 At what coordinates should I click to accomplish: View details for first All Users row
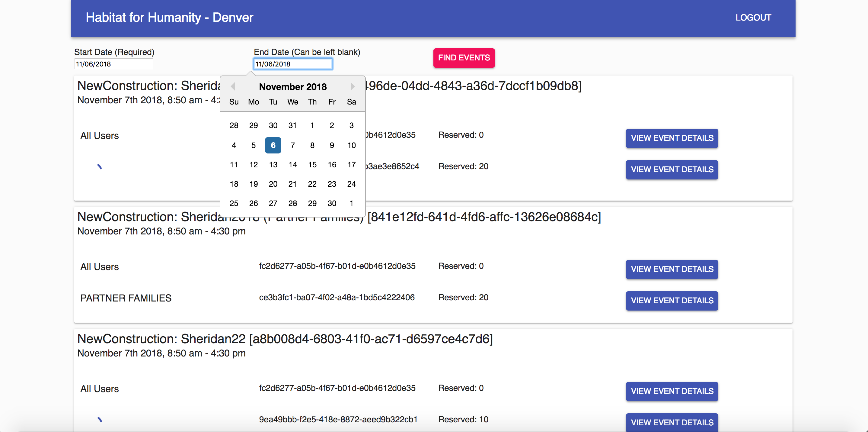point(672,138)
